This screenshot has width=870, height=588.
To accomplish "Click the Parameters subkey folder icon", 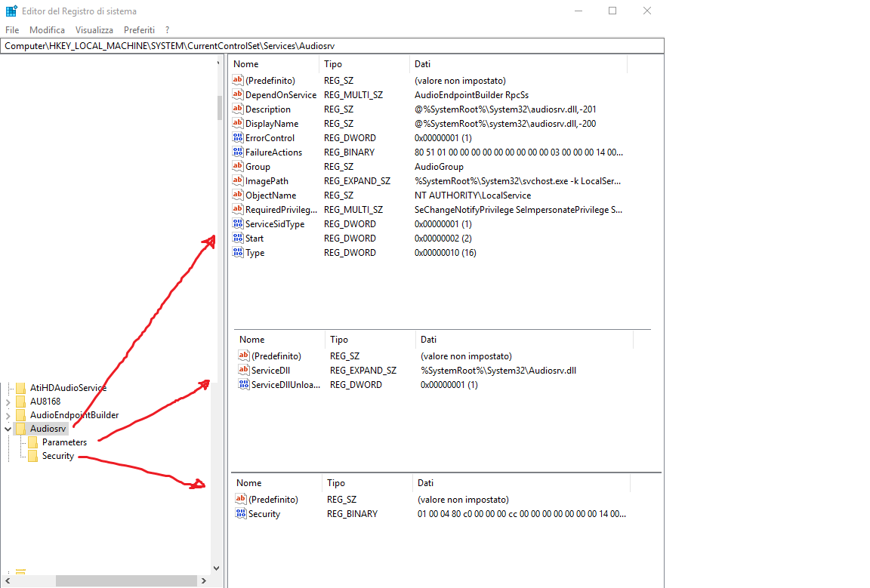I will [32, 442].
